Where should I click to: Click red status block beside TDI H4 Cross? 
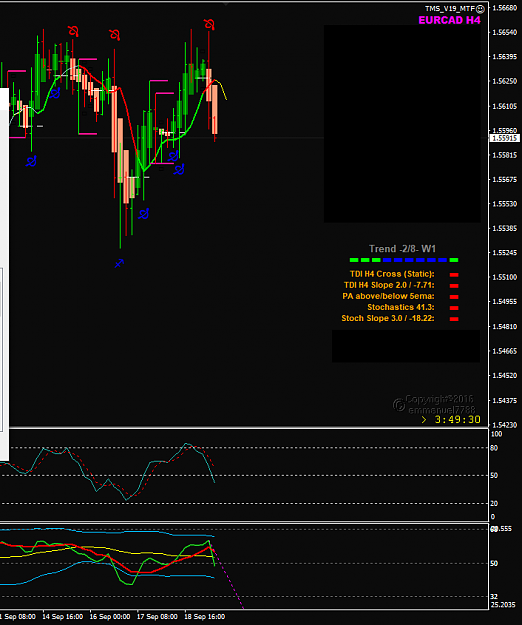[454, 275]
